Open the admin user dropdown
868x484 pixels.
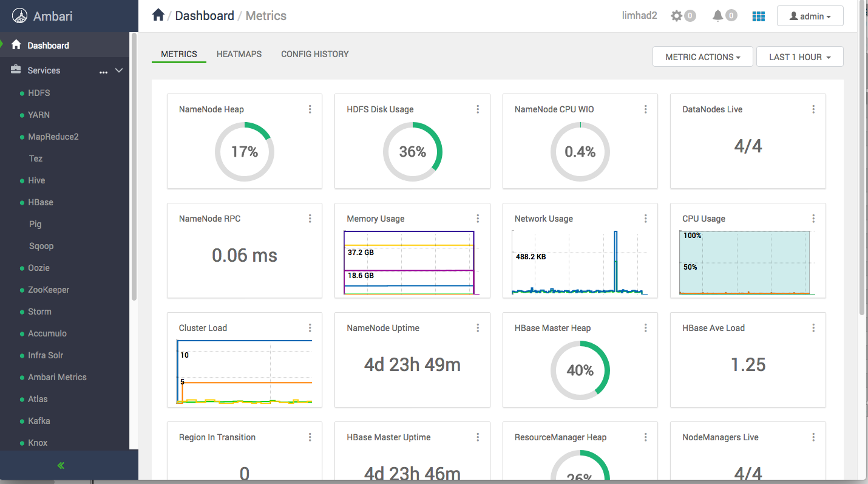coord(810,16)
